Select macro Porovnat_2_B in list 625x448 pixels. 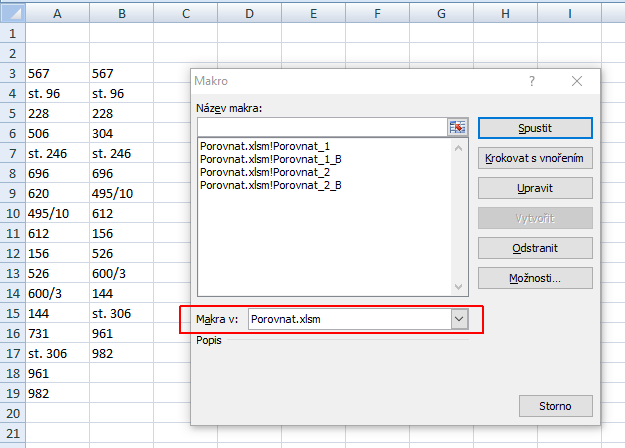tap(270, 185)
